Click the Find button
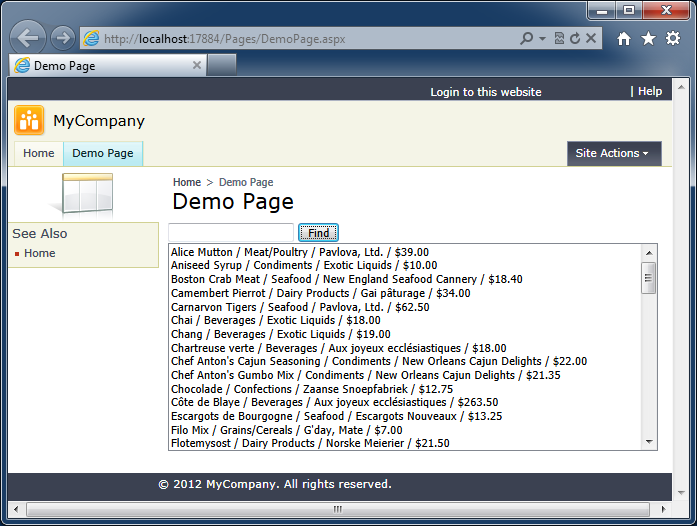Viewport: 697px width, 526px height. coord(318,233)
